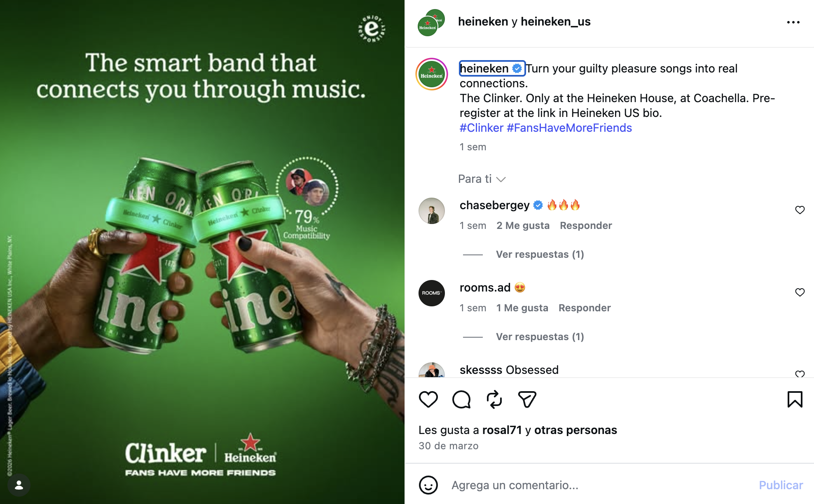
Task: Expand replies under rooms.ad's comment
Action: pos(540,337)
